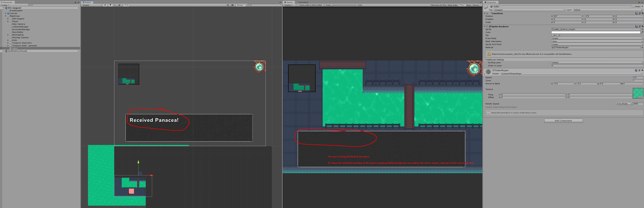The width and height of the screenshot is (644, 208).
Task: Toggle Sprite Renderer enabled checkbox
Action: point(490,27)
